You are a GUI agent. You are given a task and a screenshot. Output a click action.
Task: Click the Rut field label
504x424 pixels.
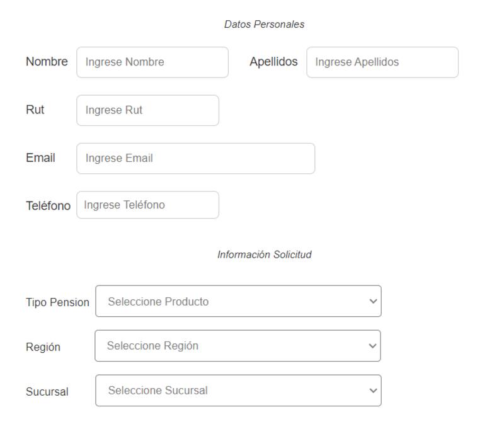click(35, 110)
